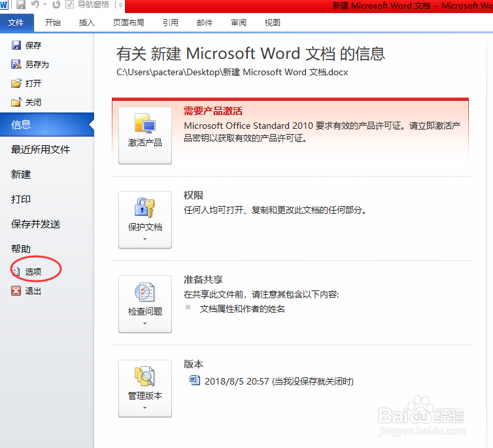Click the red 退出 exit icon

point(16,291)
